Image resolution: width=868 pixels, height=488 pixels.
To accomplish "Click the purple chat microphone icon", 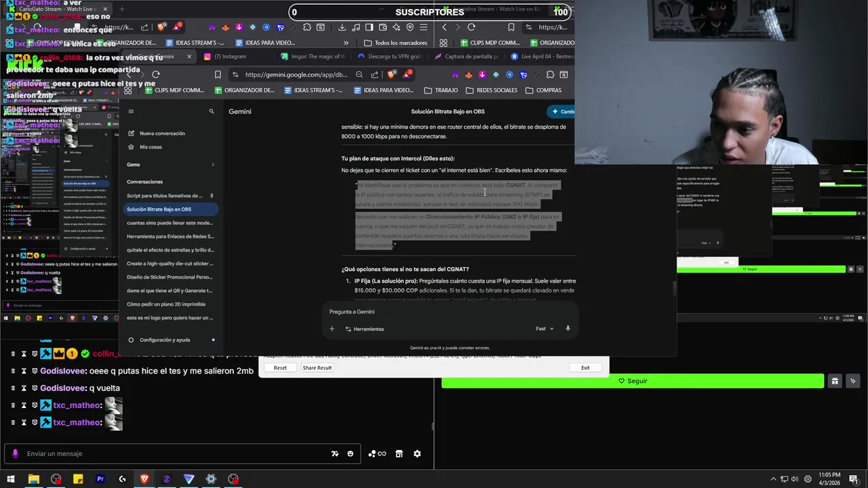I will [16, 453].
